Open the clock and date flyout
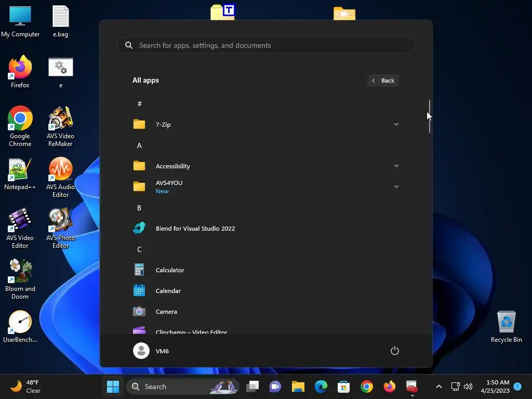 [495, 387]
